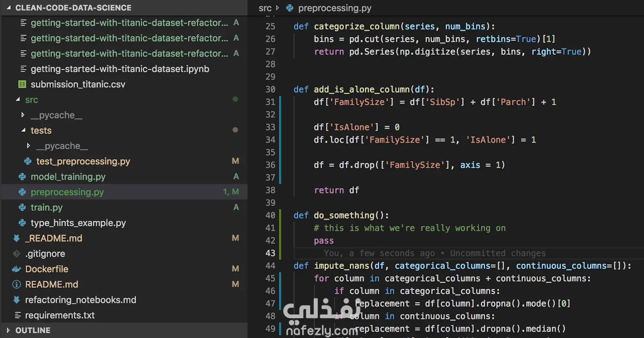The width and height of the screenshot is (644, 338).
Task: Click markdown arrow icon of _README.md
Action: pos(17,238)
